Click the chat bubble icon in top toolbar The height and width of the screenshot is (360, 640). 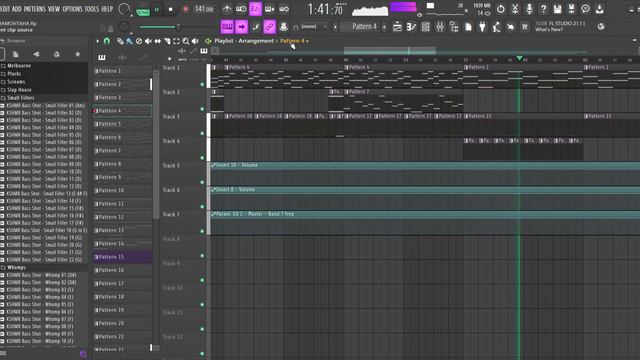coord(585,9)
